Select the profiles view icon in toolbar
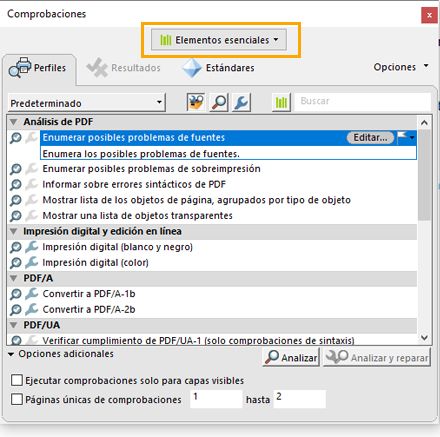440x437 pixels. click(195, 102)
